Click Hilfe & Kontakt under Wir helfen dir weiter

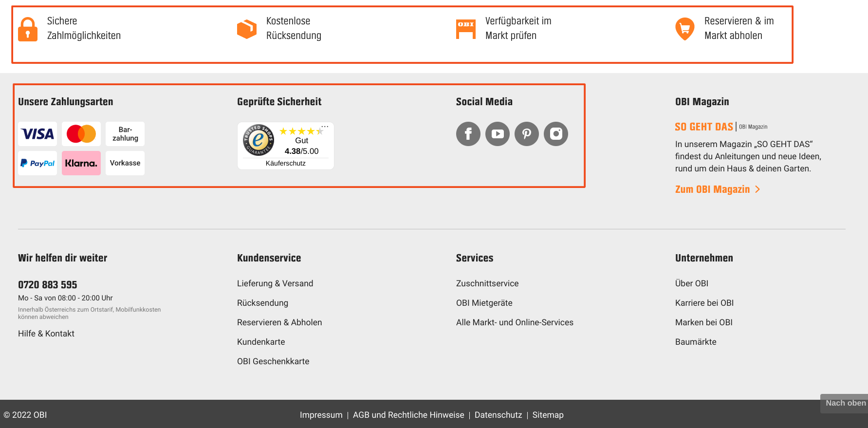point(46,334)
